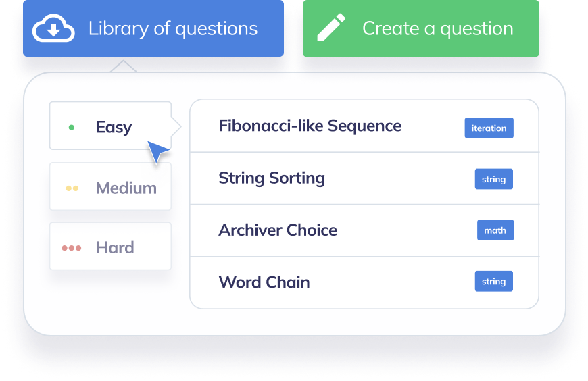Click the iteration tag badge
This screenshot has height=381, width=588.
(x=489, y=128)
